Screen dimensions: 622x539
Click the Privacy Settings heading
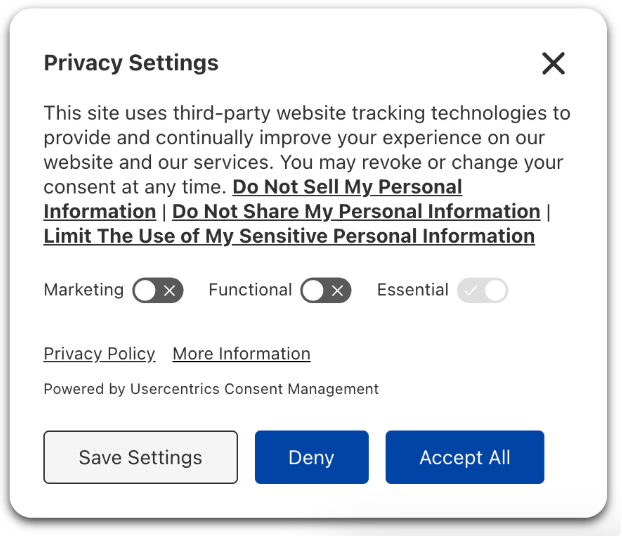point(131,63)
